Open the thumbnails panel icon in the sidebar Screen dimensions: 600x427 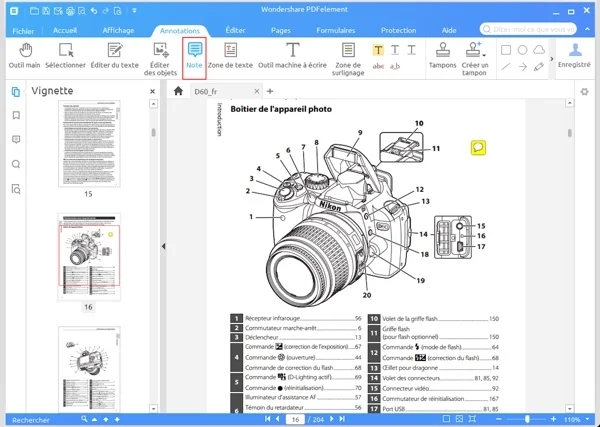(x=16, y=92)
